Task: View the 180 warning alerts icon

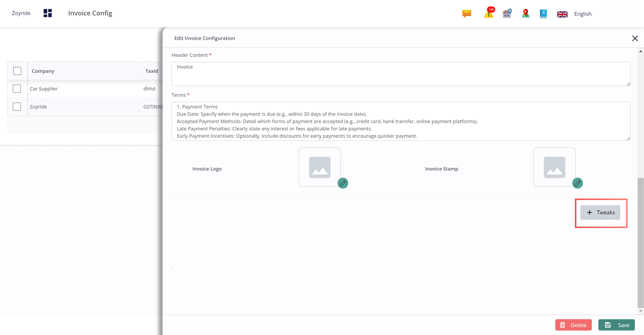Action: (489, 13)
